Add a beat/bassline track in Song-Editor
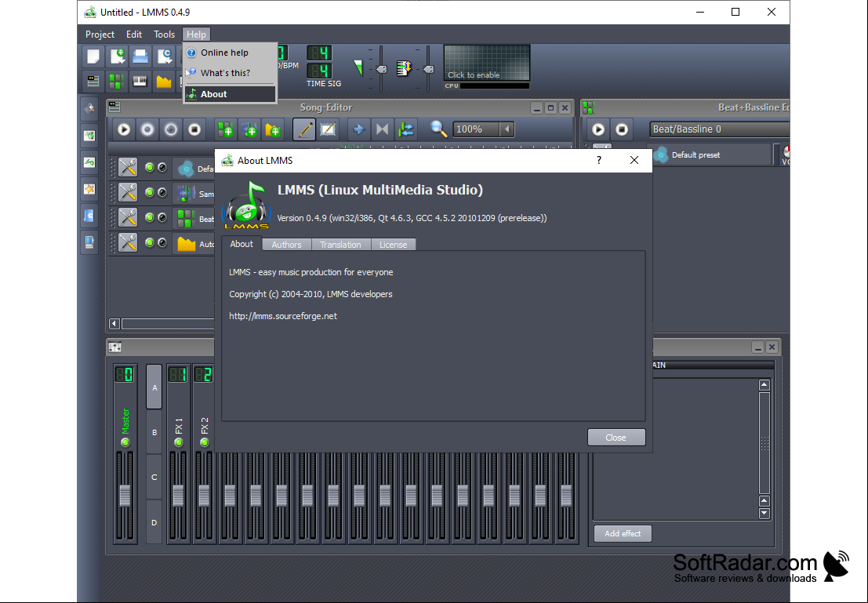Screen dimensions: 868x603 point(225,129)
